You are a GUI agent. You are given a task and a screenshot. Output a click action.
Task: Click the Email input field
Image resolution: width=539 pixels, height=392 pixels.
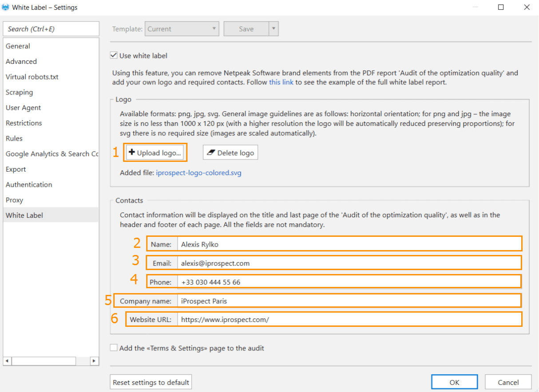(x=349, y=263)
